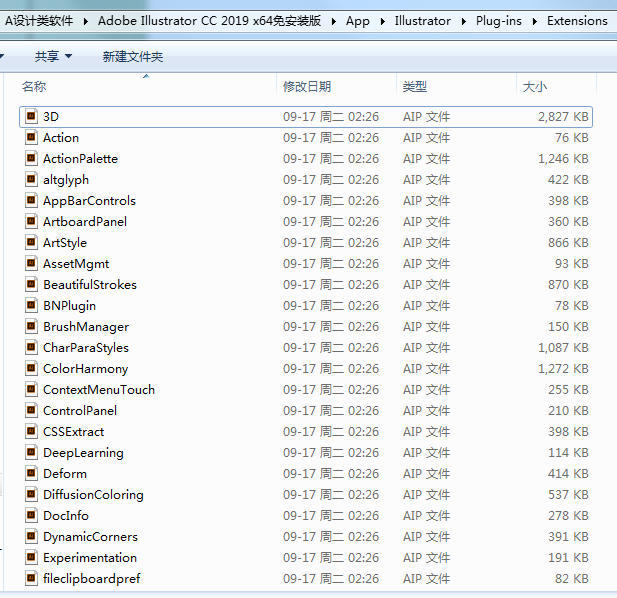This screenshot has height=598, width=617.
Task: Click the 537 KB size value
Action: pyautogui.click(x=568, y=495)
